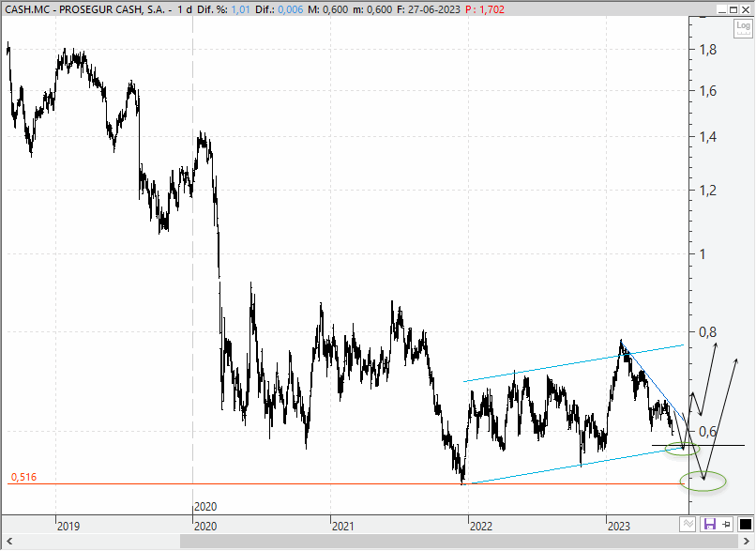Click the purple save floppy icon

709,524
